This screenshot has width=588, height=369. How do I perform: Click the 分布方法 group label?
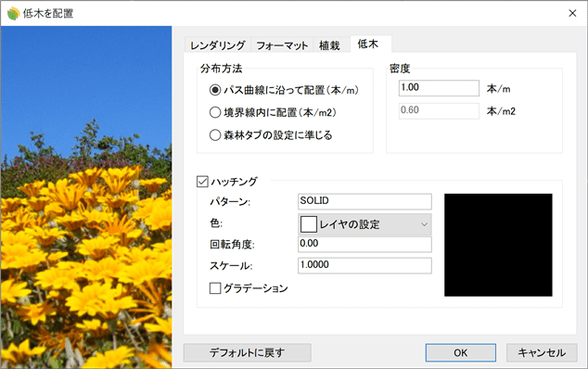click(x=222, y=69)
